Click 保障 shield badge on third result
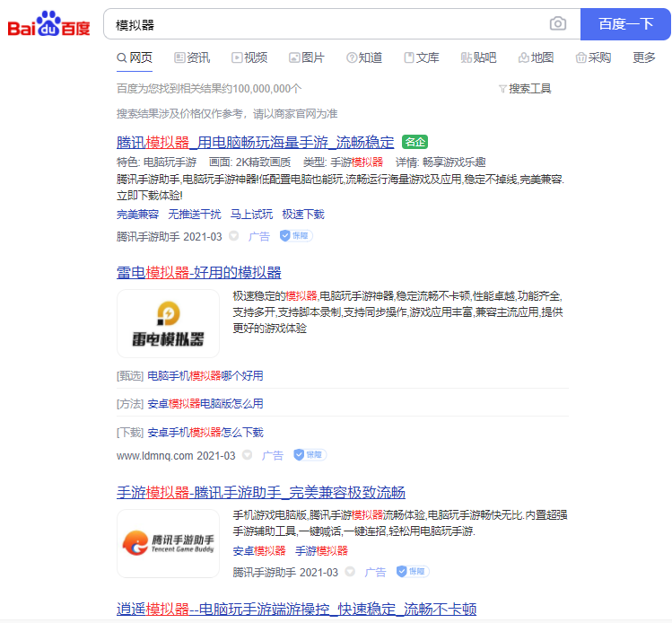The width and height of the screenshot is (672, 623). pyautogui.click(x=413, y=572)
